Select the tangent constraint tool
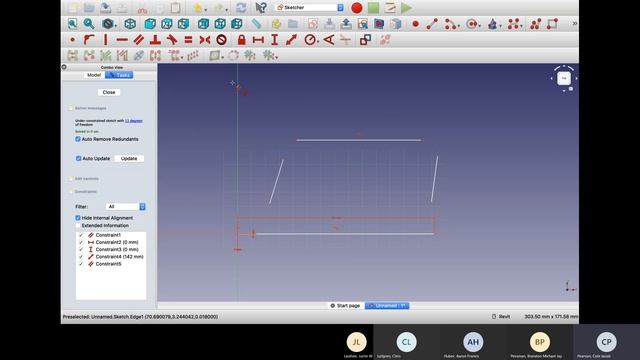Viewport: 640px width, 360px height. [x=172, y=40]
